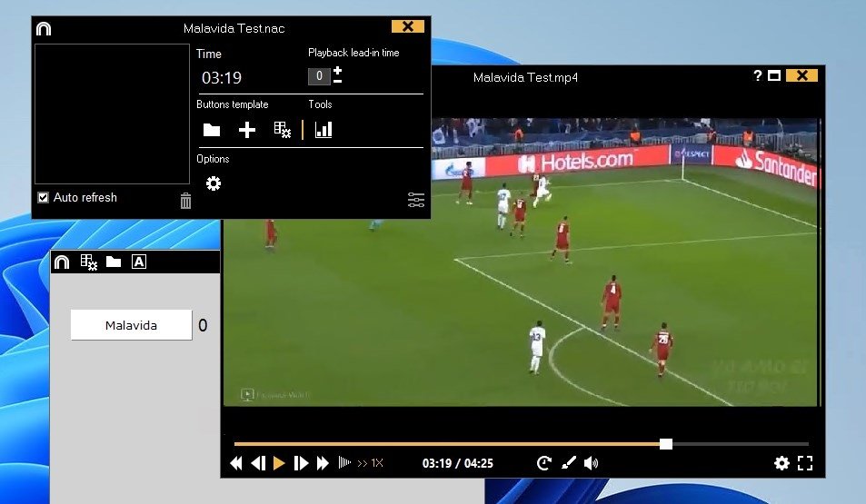Seek to unplayed portion of progress bar

[x=740, y=444]
